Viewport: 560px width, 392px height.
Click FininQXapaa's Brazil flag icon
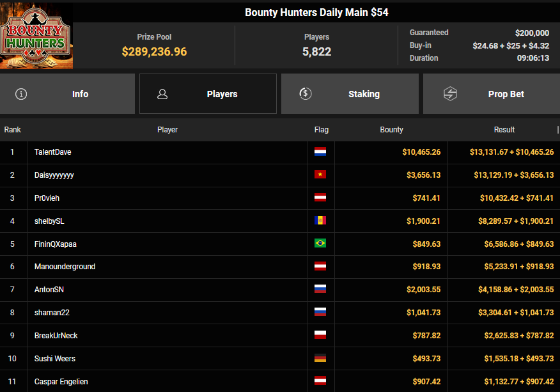pyautogui.click(x=320, y=244)
